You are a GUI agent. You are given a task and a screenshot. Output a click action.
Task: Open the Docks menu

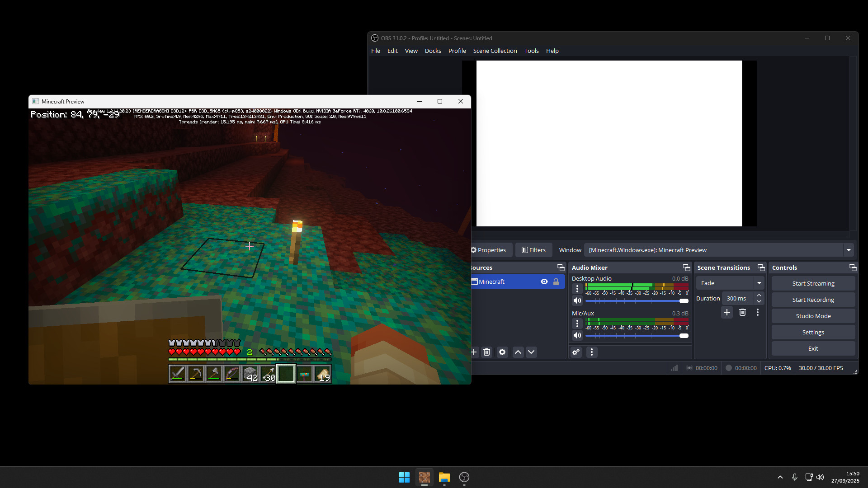point(433,51)
